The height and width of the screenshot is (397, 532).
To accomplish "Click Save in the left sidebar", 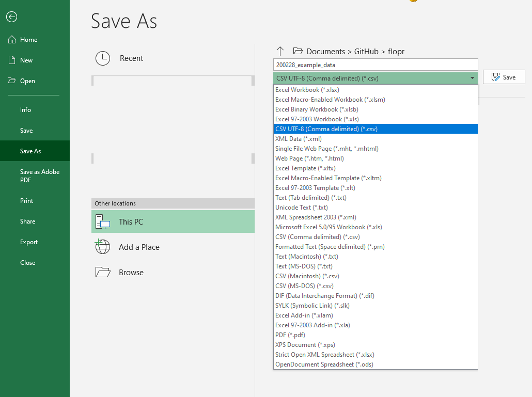I will [x=26, y=131].
